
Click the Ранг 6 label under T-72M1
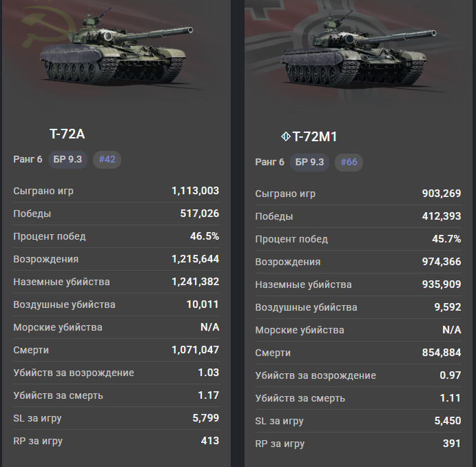click(269, 163)
